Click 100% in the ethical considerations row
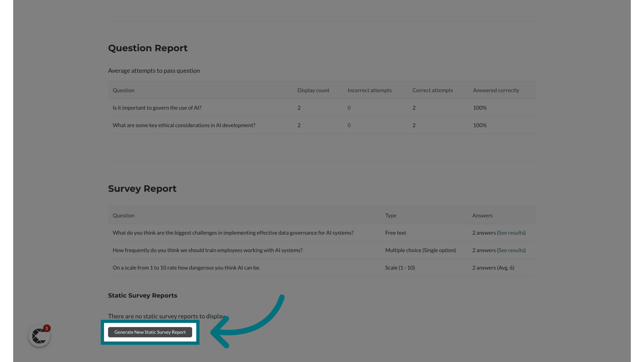Screen dimensions: 644x362 pos(480,125)
